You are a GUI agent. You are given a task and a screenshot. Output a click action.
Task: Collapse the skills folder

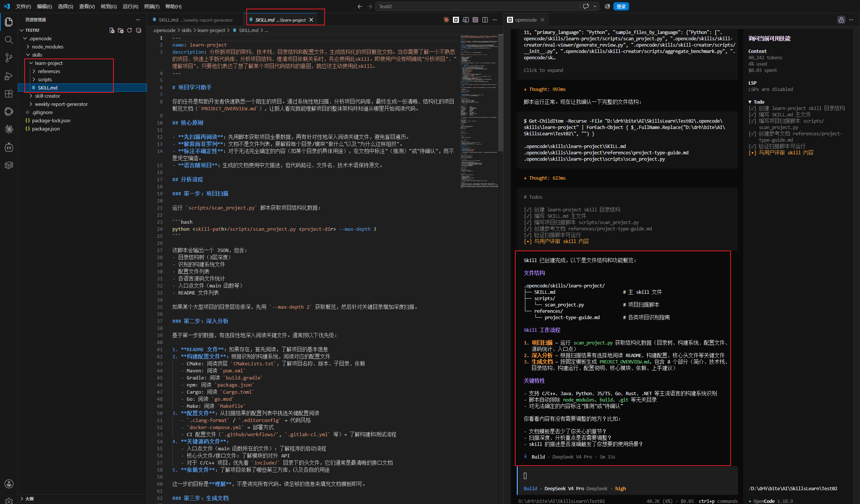pyautogui.click(x=28, y=55)
